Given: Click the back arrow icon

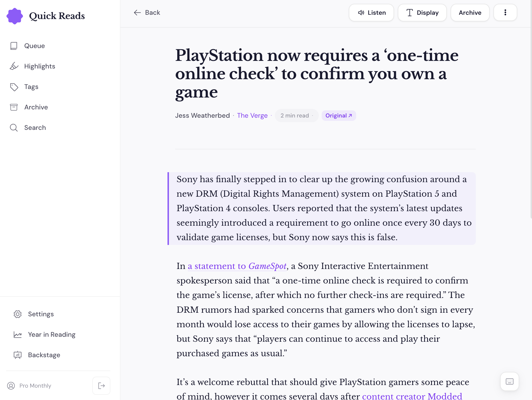Looking at the screenshot, I should 137,13.
